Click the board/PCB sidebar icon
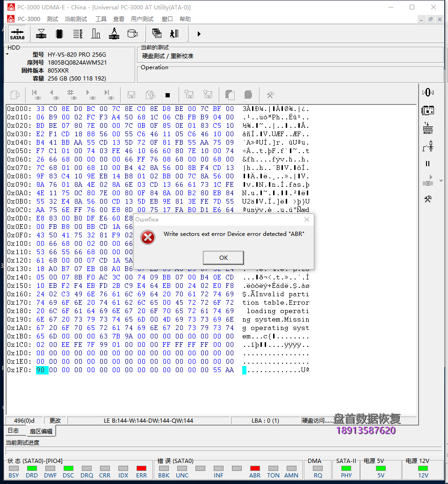The height and width of the screenshot is (484, 448). [427, 110]
